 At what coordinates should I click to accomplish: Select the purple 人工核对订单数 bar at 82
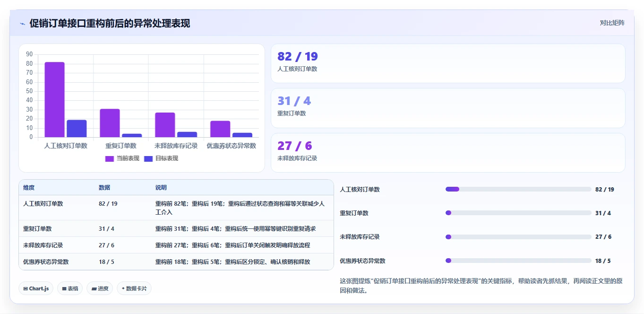(x=55, y=100)
